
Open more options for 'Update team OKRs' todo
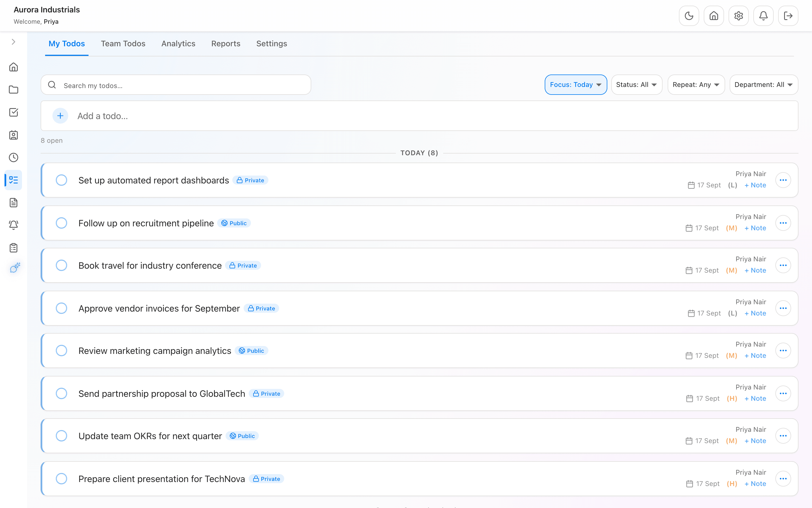coord(783,436)
